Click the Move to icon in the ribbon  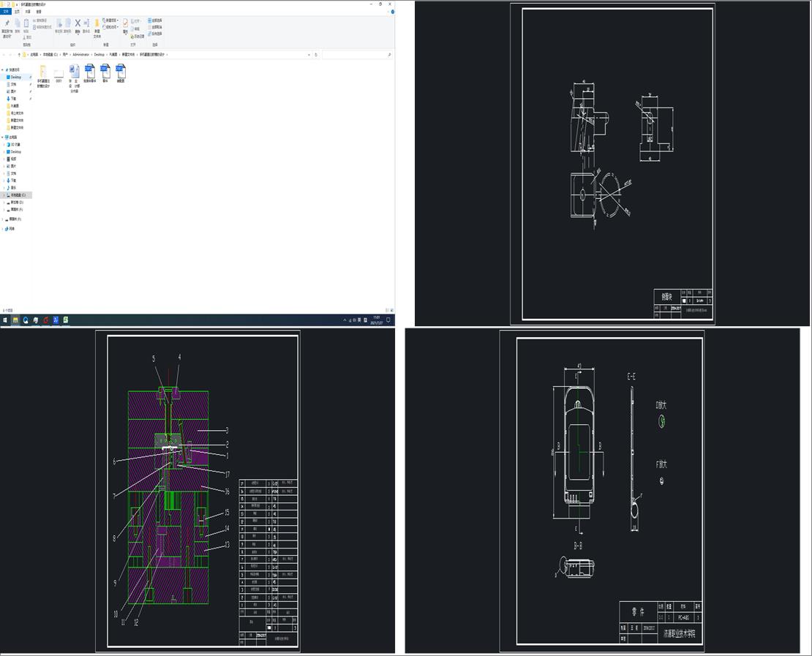[59, 23]
